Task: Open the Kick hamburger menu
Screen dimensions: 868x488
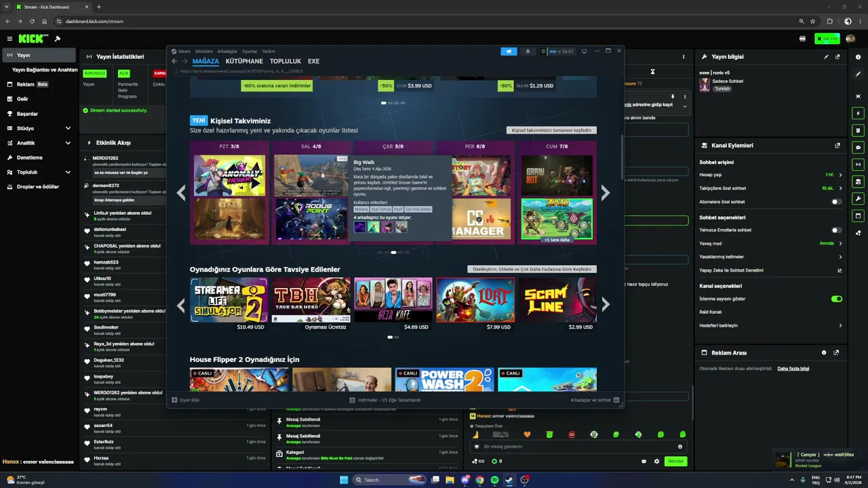Action: [x=9, y=39]
